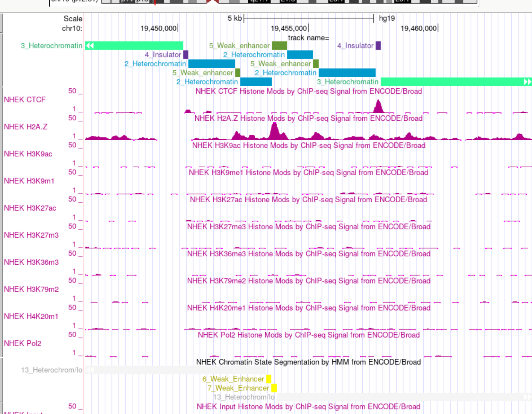Click the red position marker on the chromosome ideogram
The image size is (532, 414).
(155, 2)
